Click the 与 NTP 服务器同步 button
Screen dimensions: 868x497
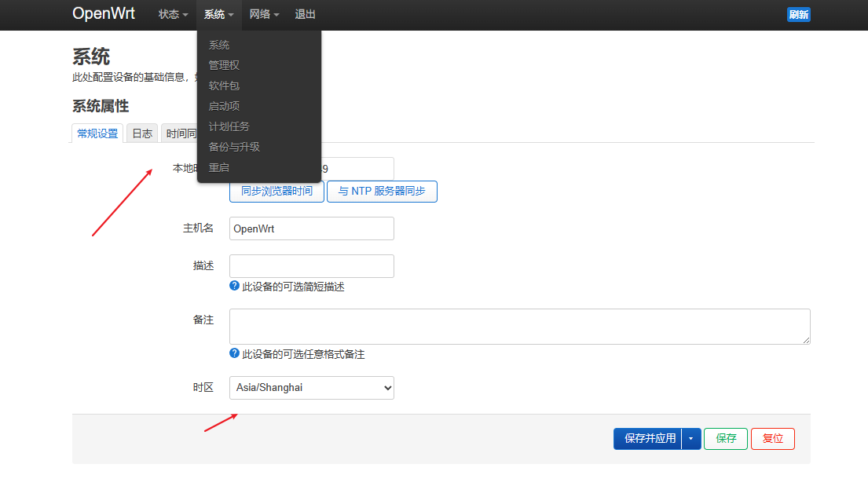[382, 191]
